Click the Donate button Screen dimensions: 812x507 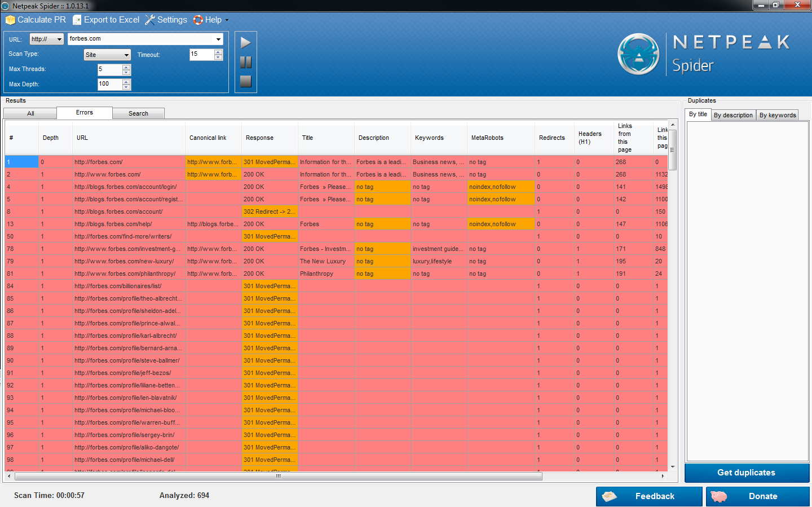[757, 496]
